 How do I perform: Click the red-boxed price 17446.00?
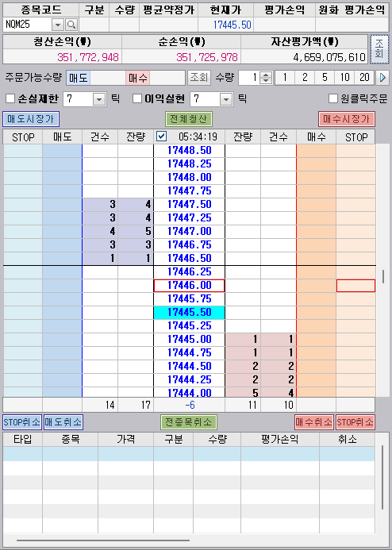(x=190, y=286)
